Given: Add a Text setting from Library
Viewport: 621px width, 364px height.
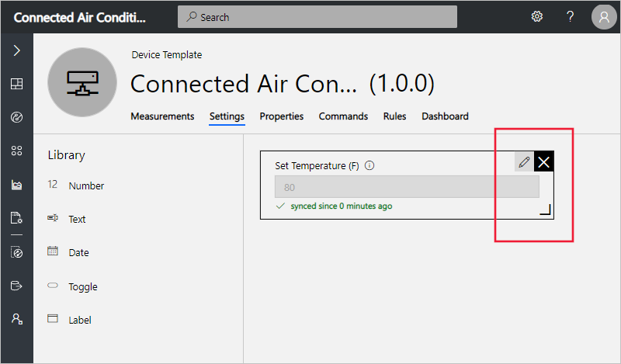Looking at the screenshot, I should 67,219.
